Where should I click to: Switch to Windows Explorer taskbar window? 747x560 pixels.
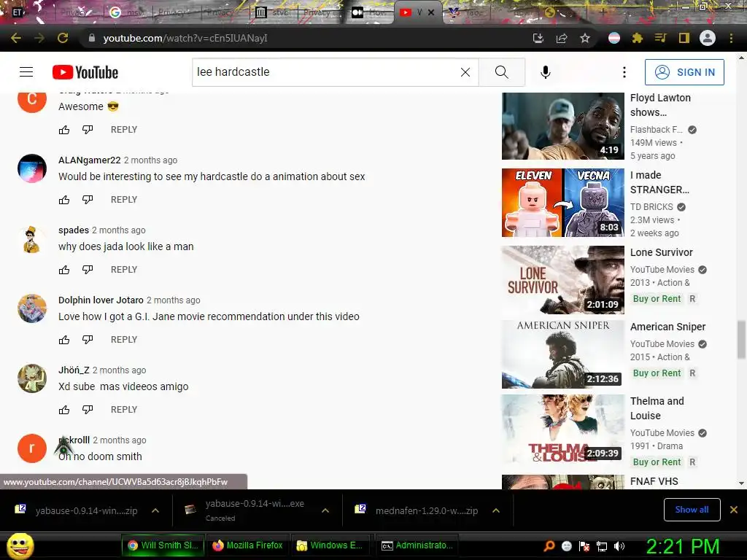coord(330,545)
